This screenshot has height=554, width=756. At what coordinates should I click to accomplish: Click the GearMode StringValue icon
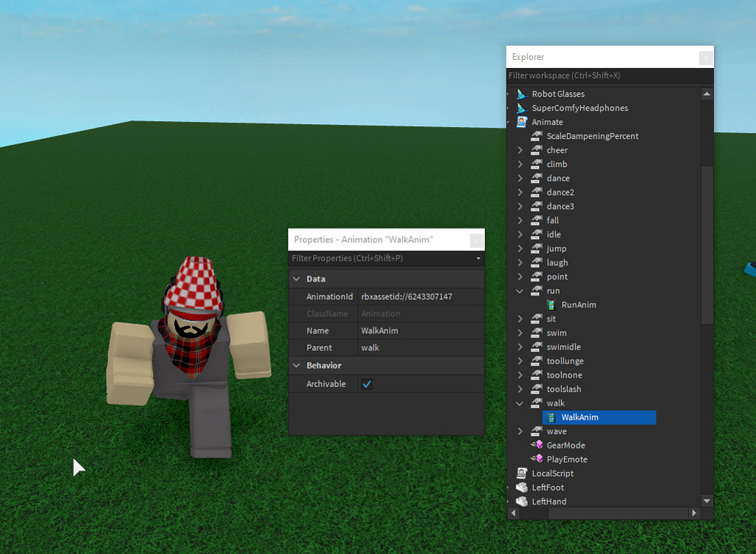pos(541,445)
